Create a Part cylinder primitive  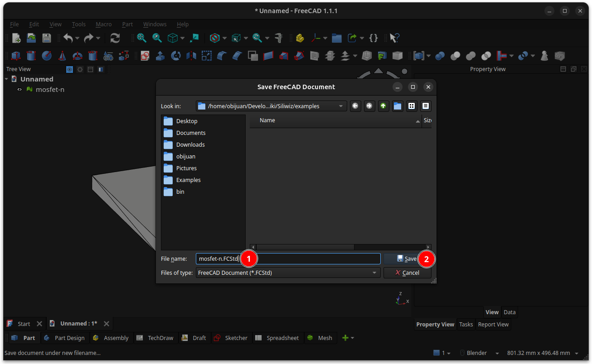(x=31, y=56)
